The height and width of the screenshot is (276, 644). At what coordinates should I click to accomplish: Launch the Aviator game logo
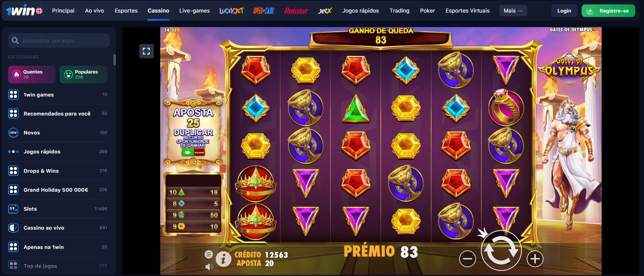tap(296, 11)
